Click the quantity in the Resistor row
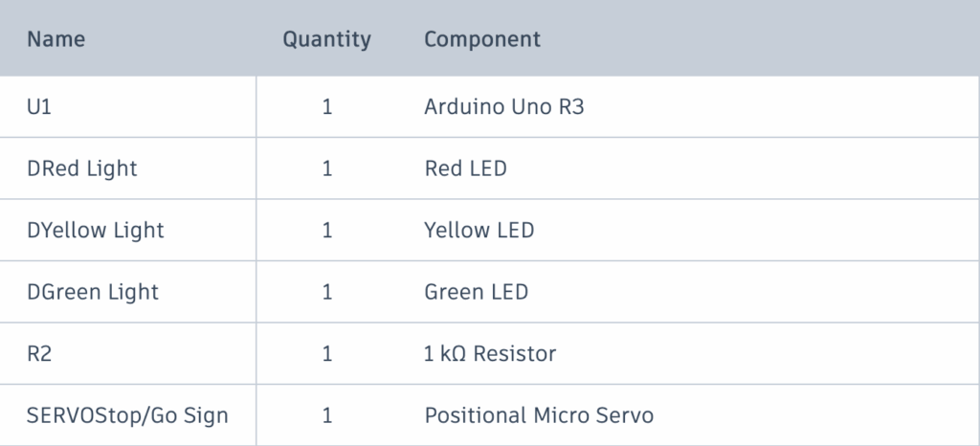 (327, 354)
